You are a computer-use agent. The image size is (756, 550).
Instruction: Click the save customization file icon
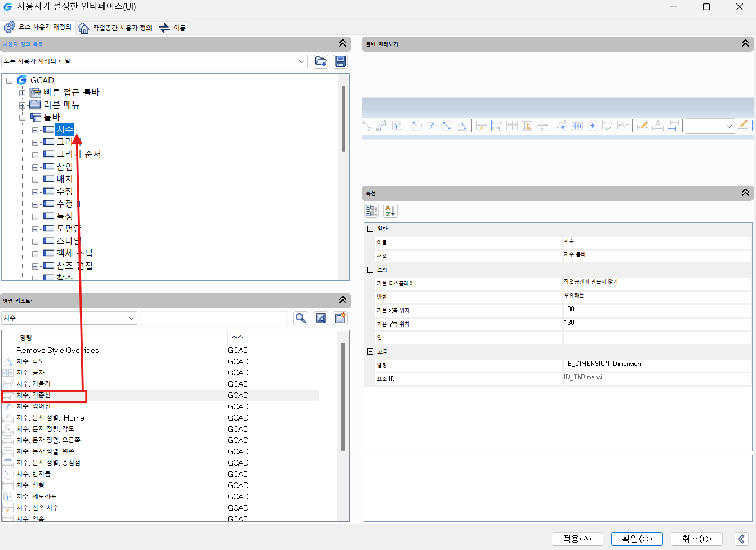click(x=340, y=61)
